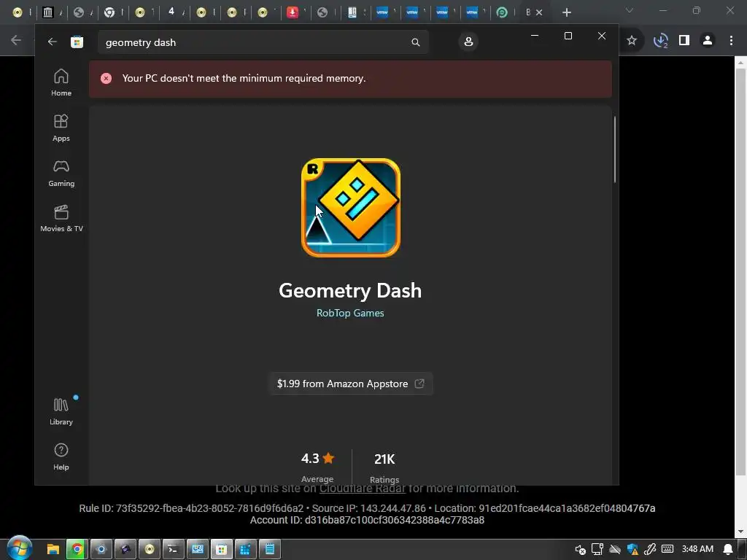This screenshot has width=747, height=560.
Task: Click the Chrome taskbar icon
Action: pos(77,550)
